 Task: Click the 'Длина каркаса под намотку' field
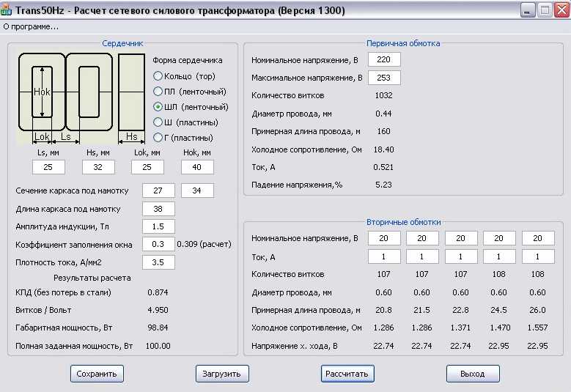coord(158,209)
